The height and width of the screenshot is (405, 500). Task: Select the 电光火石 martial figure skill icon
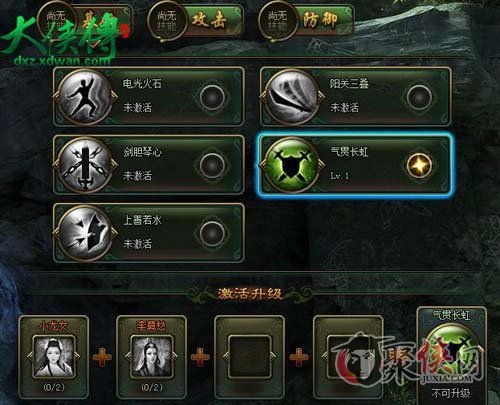(85, 97)
